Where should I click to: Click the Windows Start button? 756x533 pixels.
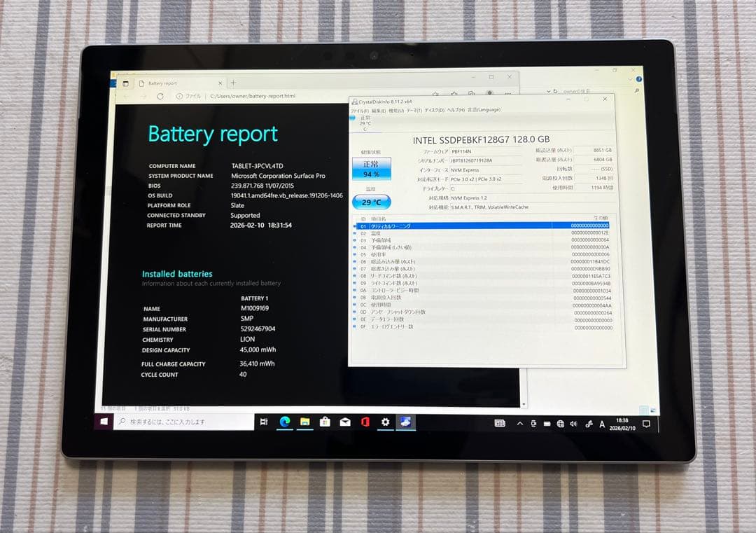pyautogui.click(x=102, y=422)
